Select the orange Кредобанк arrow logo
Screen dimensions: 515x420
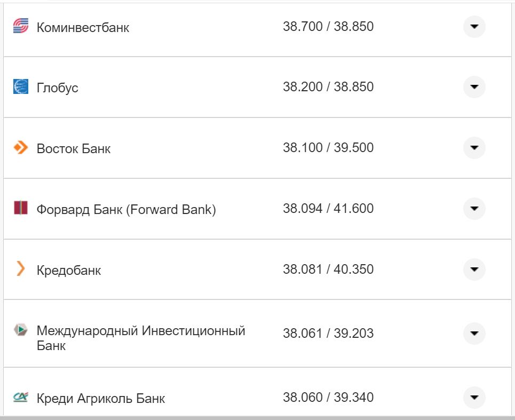(21, 270)
